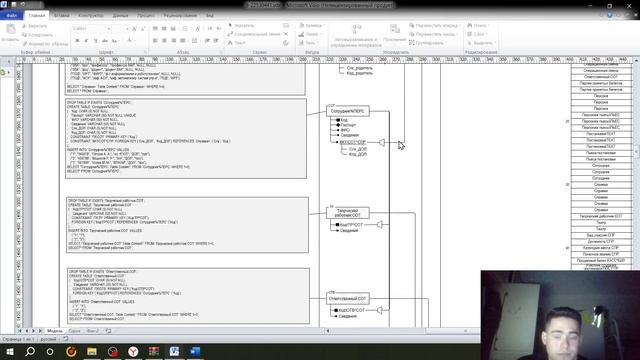Open Windows taskbar search
Screen dimensions: 640x360
pos(30,351)
